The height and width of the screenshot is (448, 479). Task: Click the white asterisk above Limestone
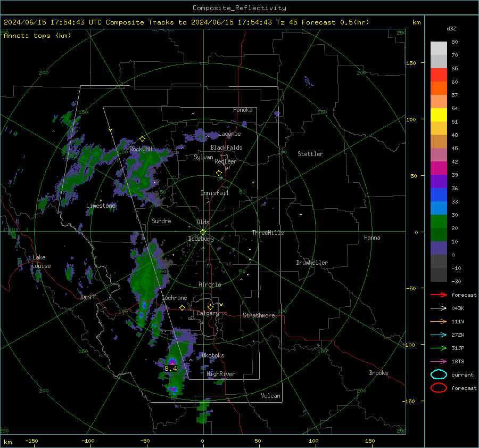[x=101, y=201]
